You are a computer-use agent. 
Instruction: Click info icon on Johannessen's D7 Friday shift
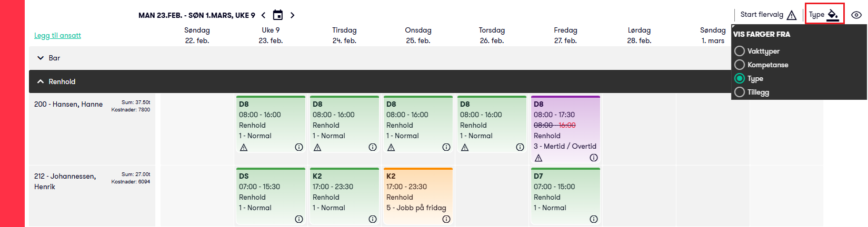coord(594,219)
